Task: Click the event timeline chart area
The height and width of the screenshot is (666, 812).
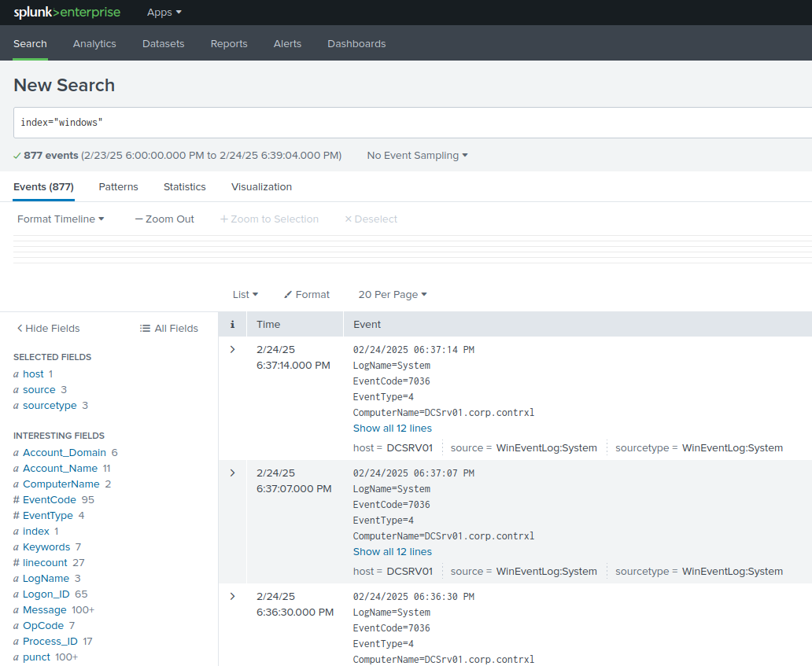Action: (413, 249)
